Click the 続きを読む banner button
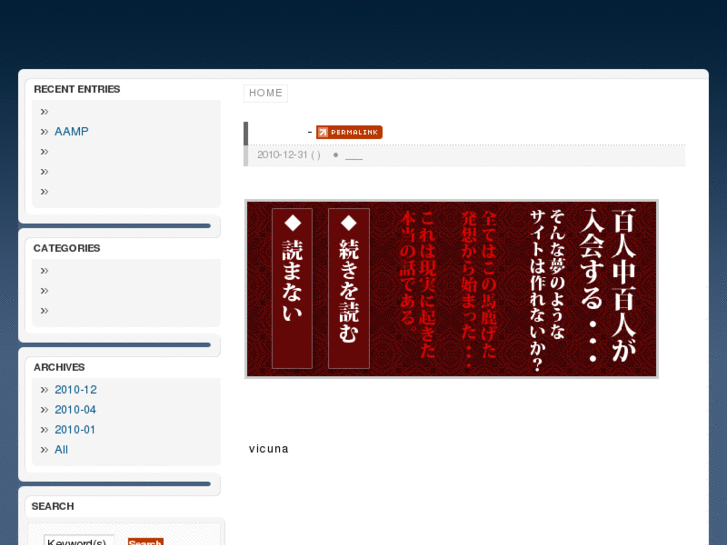Screen dimensions: 727x545 pyautogui.click(x=349, y=288)
